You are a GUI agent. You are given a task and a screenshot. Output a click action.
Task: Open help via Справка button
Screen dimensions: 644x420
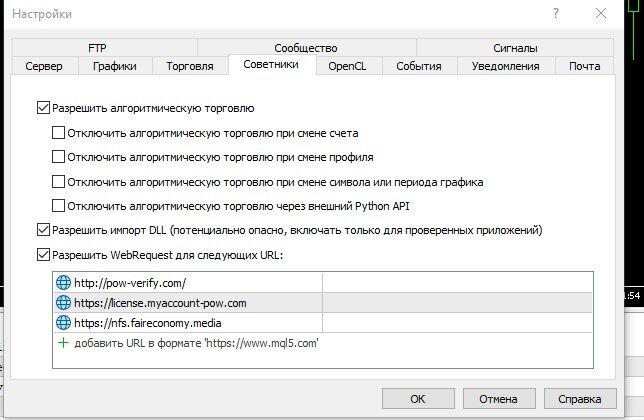pos(580,399)
